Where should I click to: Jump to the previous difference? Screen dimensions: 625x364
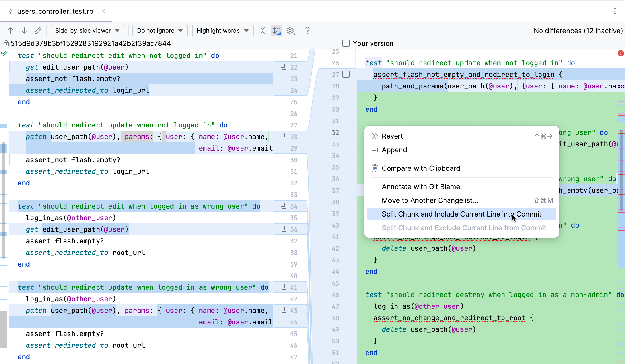pyautogui.click(x=11, y=31)
